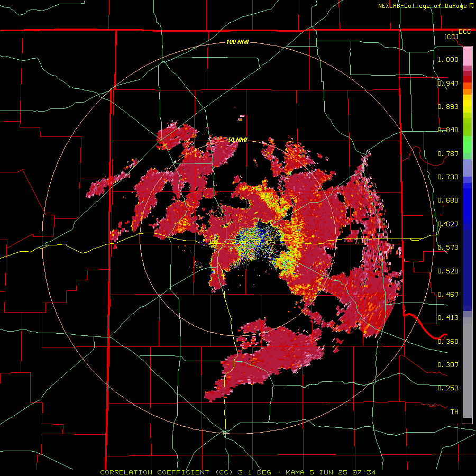Select the 0.947 legend value
Viewport: 476px width, 476px height.
[448, 83]
